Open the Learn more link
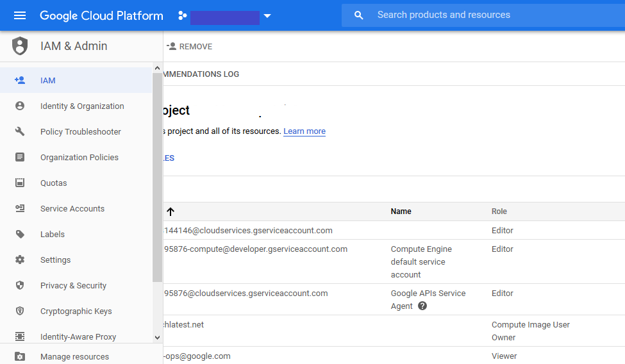The height and width of the screenshot is (364, 625). tap(304, 131)
